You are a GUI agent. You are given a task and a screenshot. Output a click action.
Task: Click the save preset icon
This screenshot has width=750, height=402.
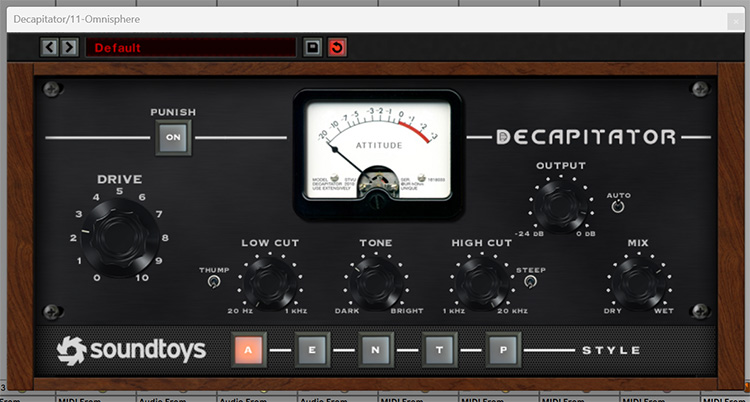[312, 47]
